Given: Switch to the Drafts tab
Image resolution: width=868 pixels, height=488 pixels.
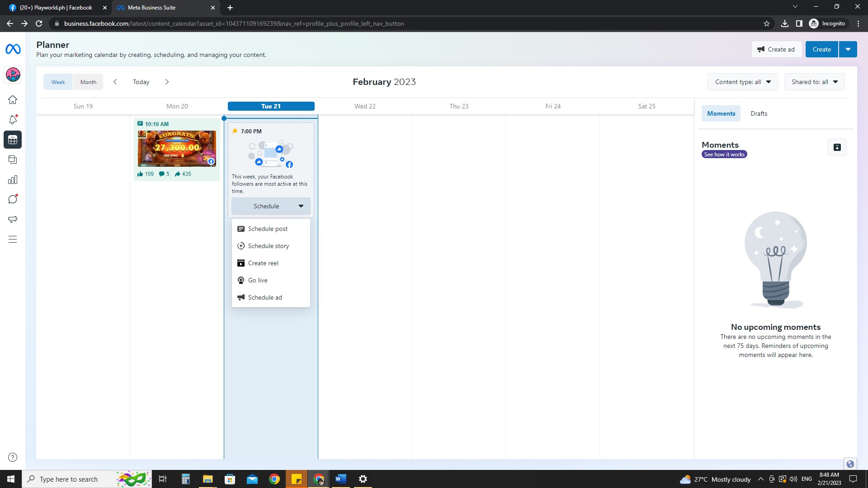Looking at the screenshot, I should (759, 113).
